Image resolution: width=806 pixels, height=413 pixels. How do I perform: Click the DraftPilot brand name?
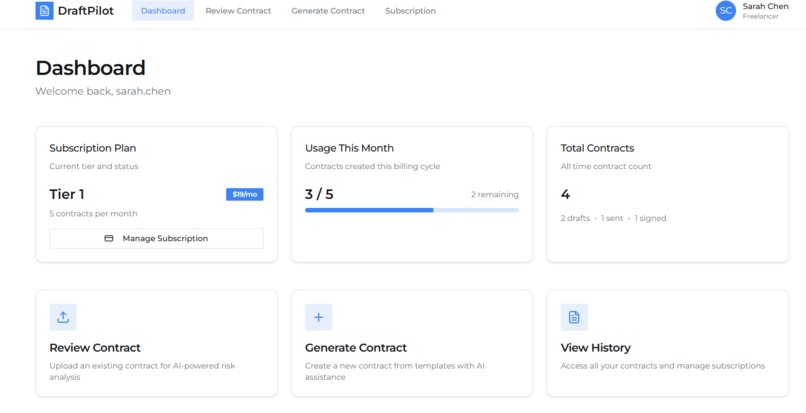click(x=86, y=11)
